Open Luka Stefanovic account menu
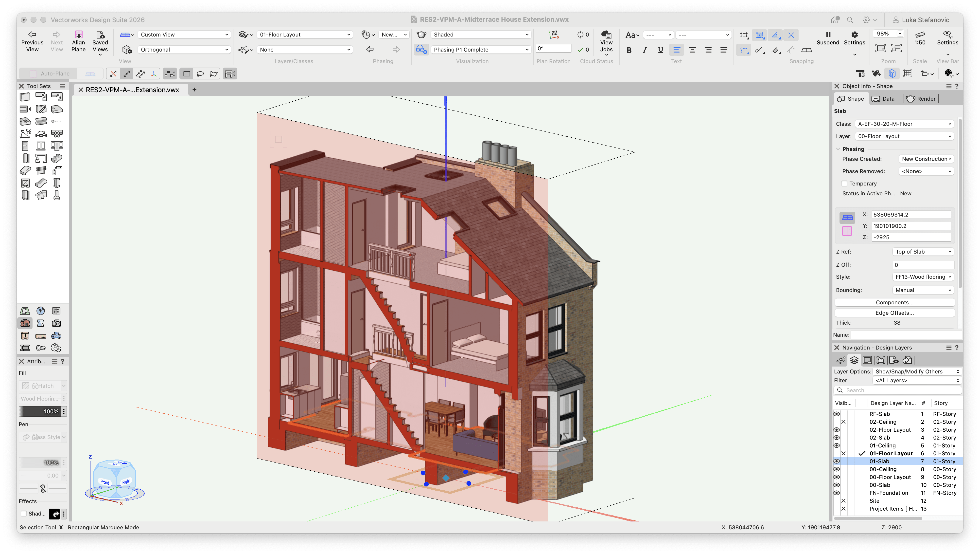This screenshot has width=980, height=554. [921, 20]
